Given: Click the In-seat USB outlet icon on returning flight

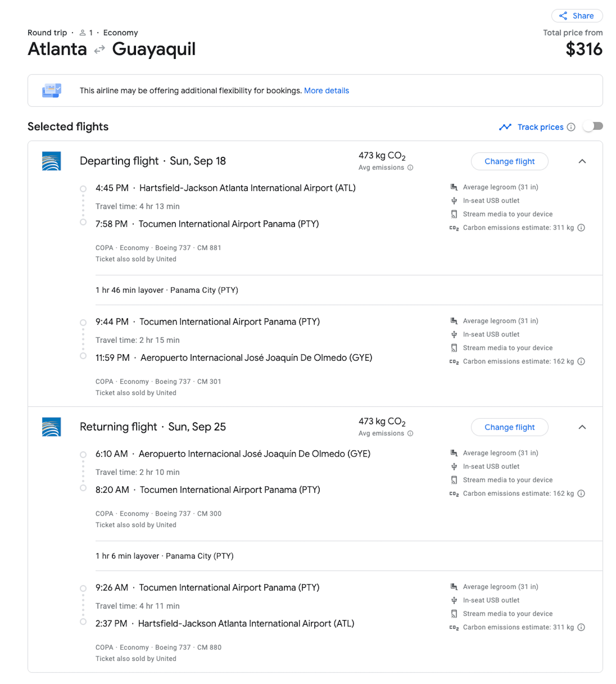Looking at the screenshot, I should point(454,466).
